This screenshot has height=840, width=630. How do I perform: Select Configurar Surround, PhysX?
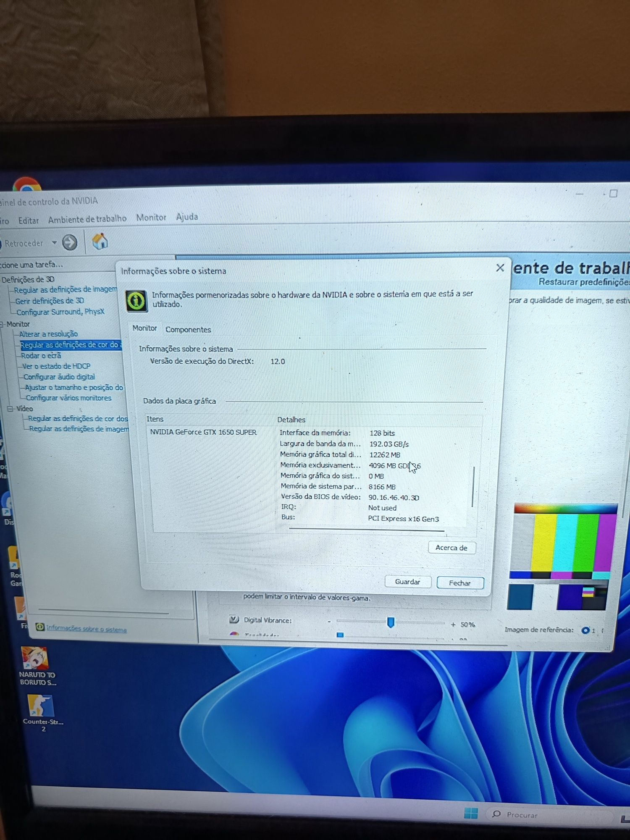[60, 312]
